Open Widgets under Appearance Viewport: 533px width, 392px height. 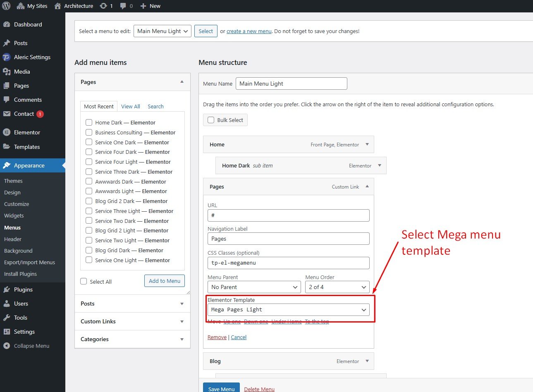pos(14,215)
